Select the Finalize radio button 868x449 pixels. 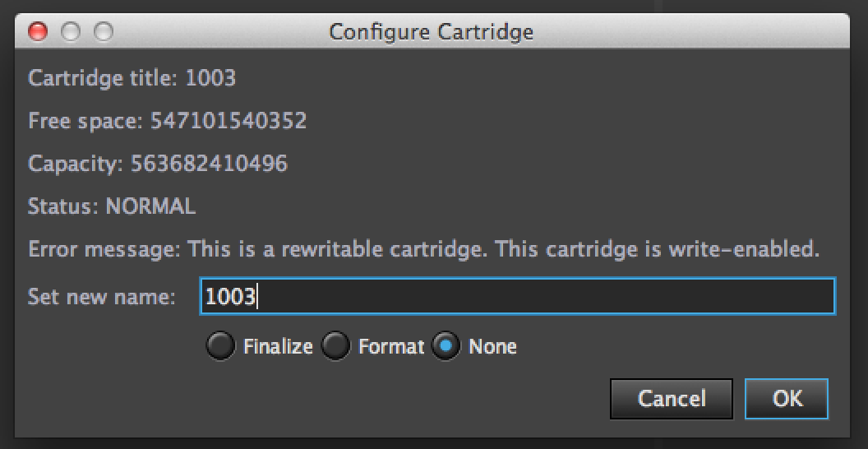pyautogui.click(x=220, y=346)
